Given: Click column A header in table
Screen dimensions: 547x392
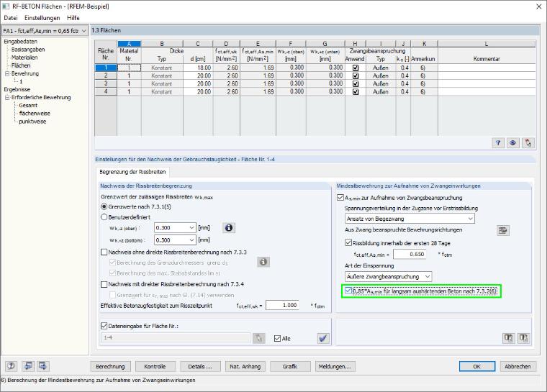Looking at the screenshot, I should click(x=129, y=44).
